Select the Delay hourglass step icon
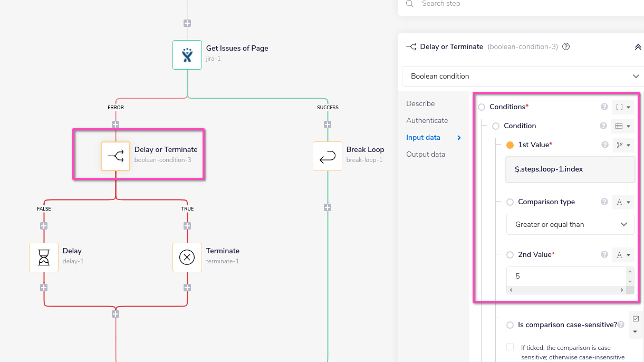Screen dimensions: 644x362 pyautogui.click(x=44, y=258)
